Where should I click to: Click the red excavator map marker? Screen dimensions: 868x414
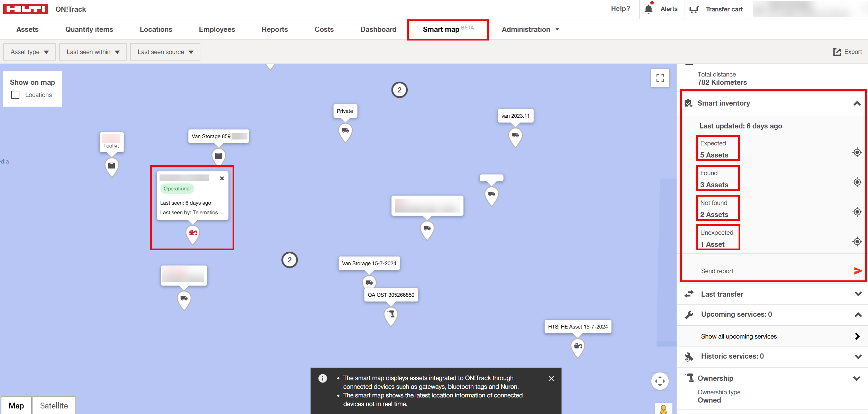tap(193, 233)
